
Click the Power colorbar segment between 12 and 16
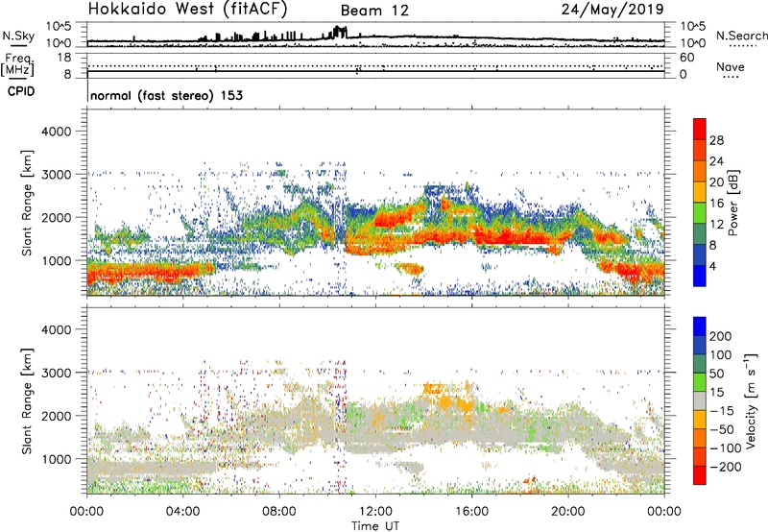point(700,213)
